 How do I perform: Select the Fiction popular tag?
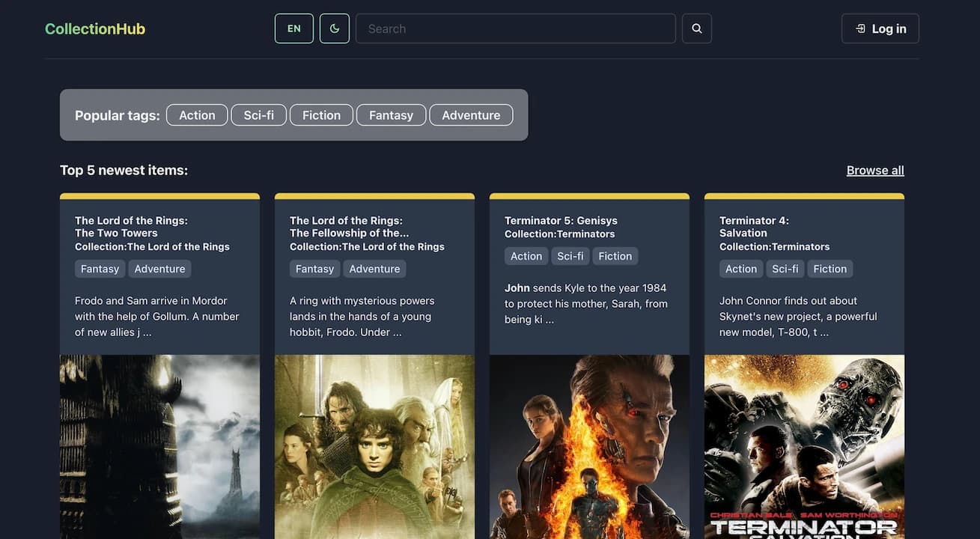(321, 115)
